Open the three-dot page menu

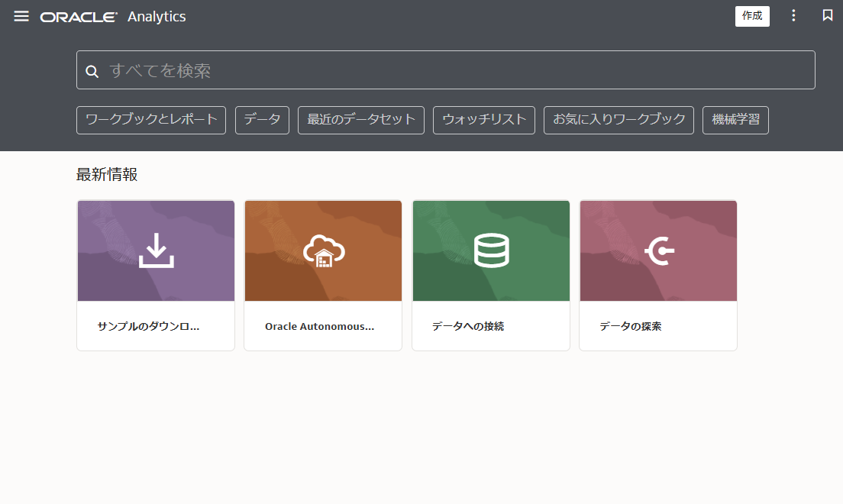793,15
